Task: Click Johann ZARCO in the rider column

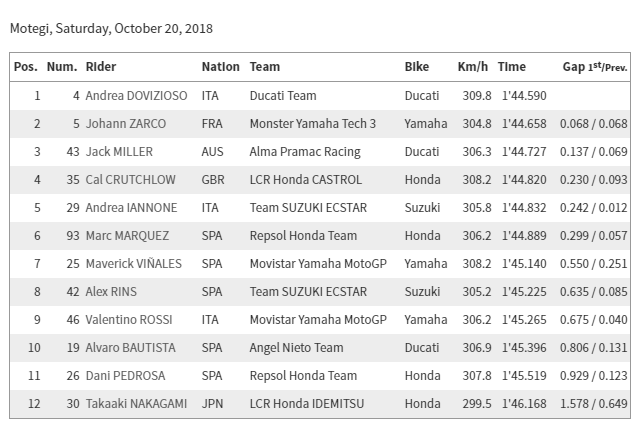Action: coord(126,124)
